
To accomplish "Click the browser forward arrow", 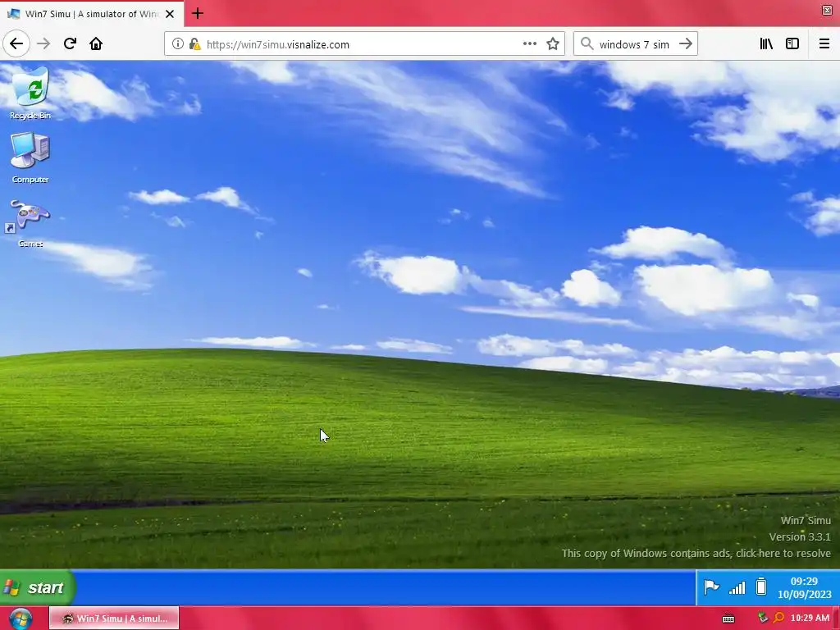I will pyautogui.click(x=43, y=43).
